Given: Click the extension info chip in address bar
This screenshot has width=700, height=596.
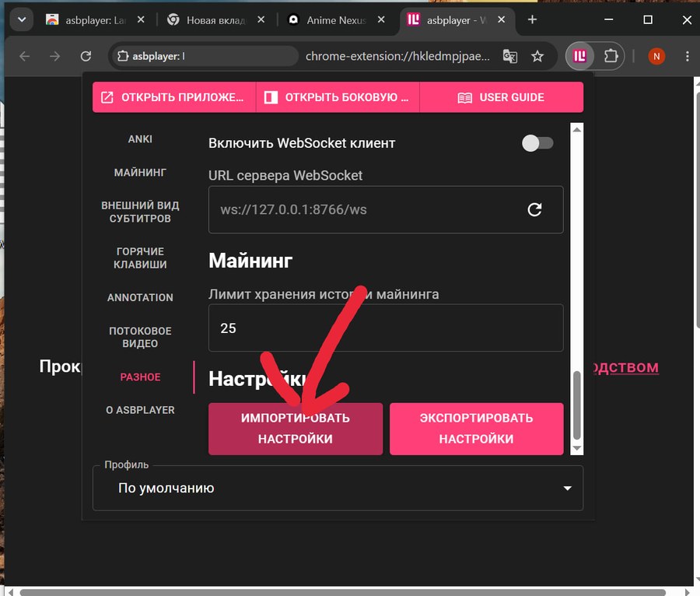Looking at the screenshot, I should click(205, 56).
